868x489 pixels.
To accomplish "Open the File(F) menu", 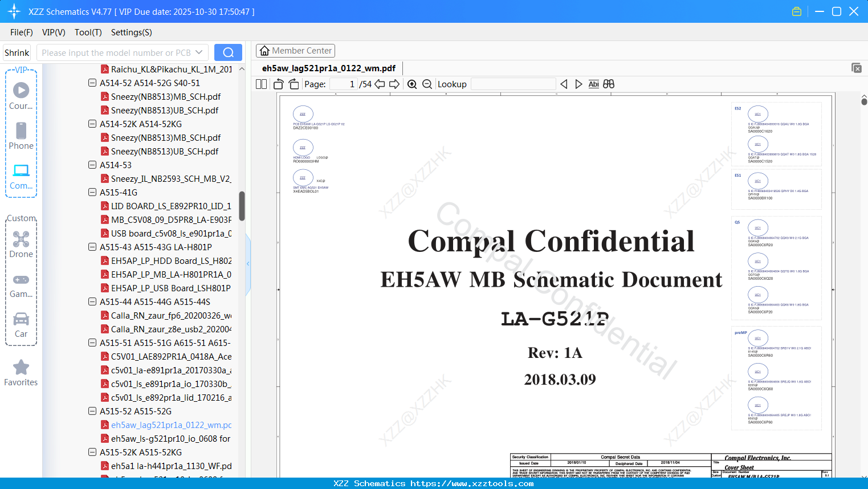I will point(22,32).
